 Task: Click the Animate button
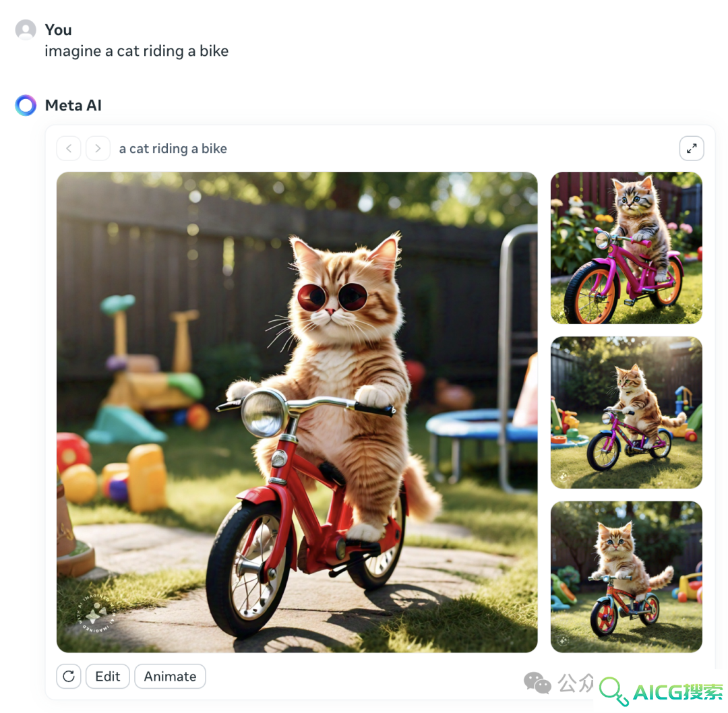click(x=170, y=677)
